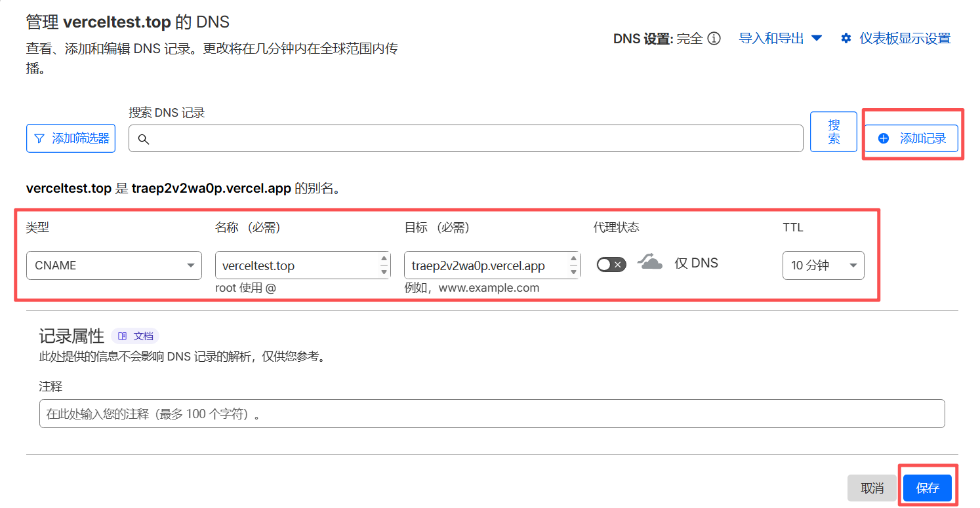
Task: Click the down arrow in the 名称 field
Action: (x=384, y=271)
